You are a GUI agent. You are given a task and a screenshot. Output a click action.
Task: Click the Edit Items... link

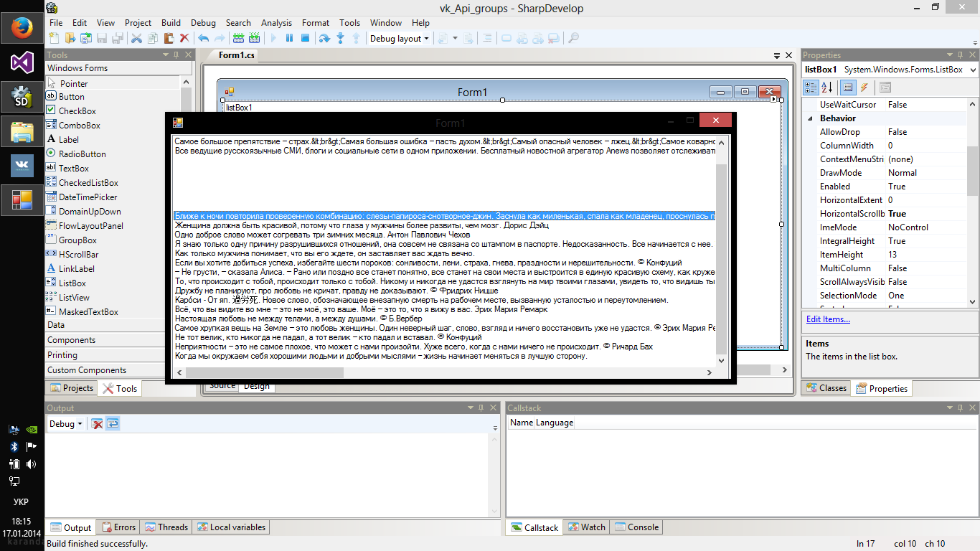[x=828, y=319]
